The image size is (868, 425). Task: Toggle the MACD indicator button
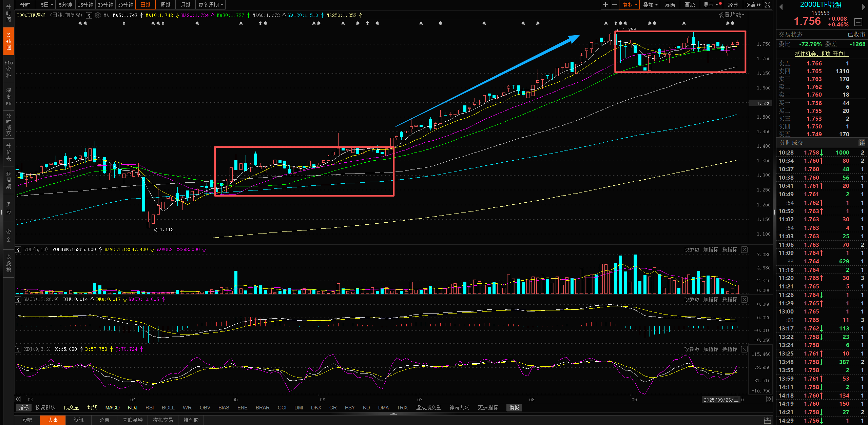(112, 408)
